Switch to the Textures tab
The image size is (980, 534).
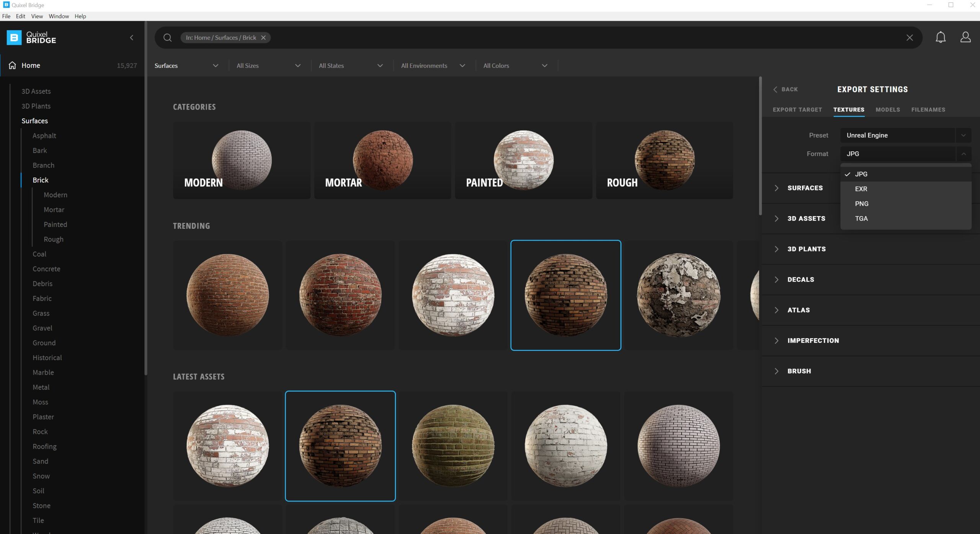849,110
